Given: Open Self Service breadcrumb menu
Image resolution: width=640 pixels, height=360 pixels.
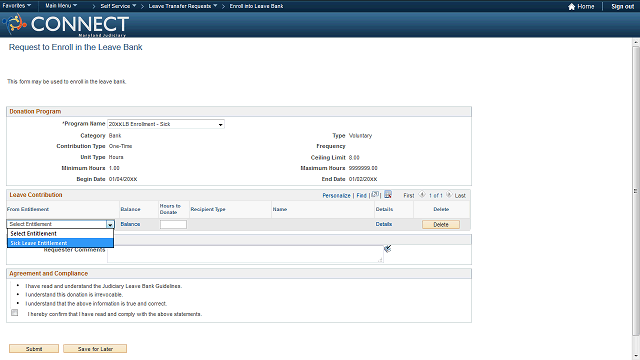Looking at the screenshot, I should point(118,6).
